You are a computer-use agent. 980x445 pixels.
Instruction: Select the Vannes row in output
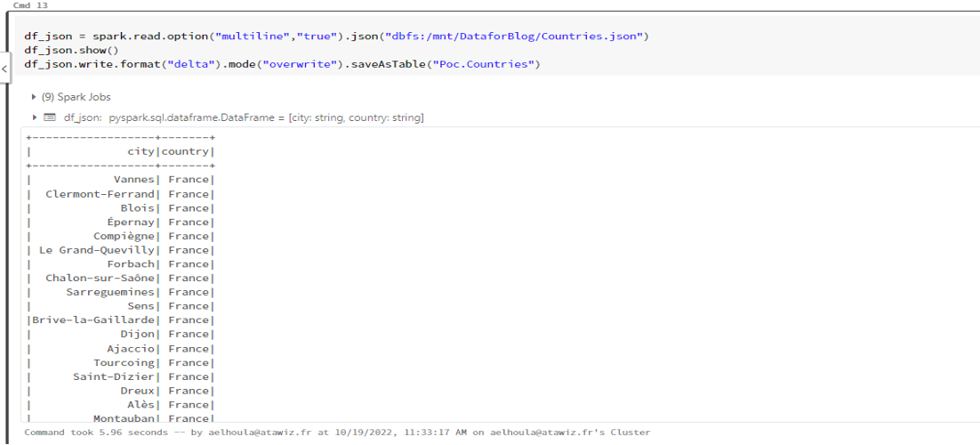point(133,180)
